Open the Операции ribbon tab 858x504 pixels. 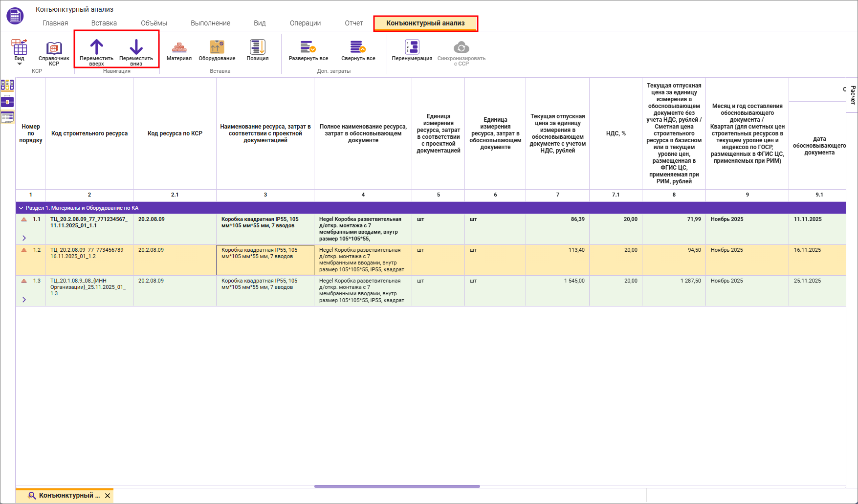coord(305,23)
